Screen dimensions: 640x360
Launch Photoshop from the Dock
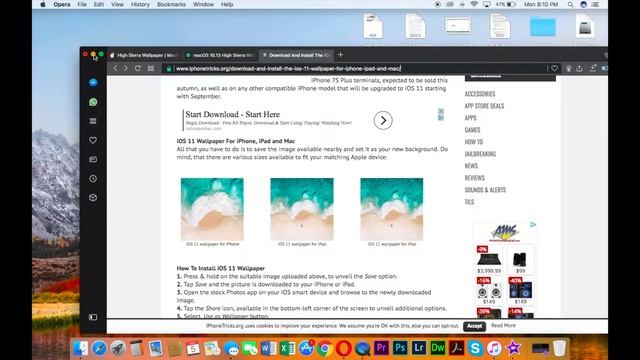pos(400,348)
